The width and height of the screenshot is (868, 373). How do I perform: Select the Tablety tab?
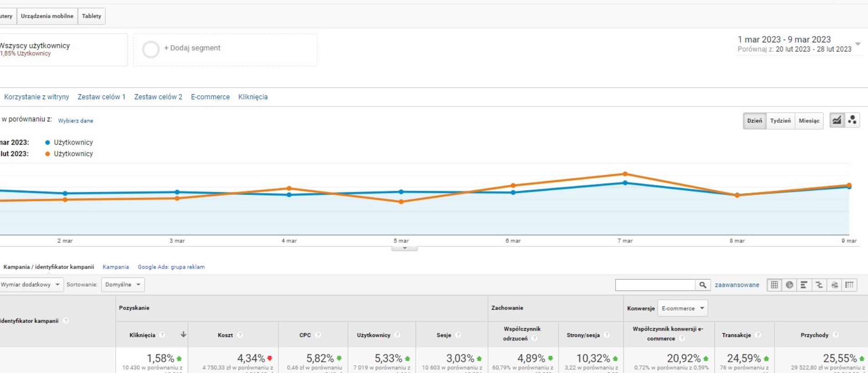click(x=92, y=16)
